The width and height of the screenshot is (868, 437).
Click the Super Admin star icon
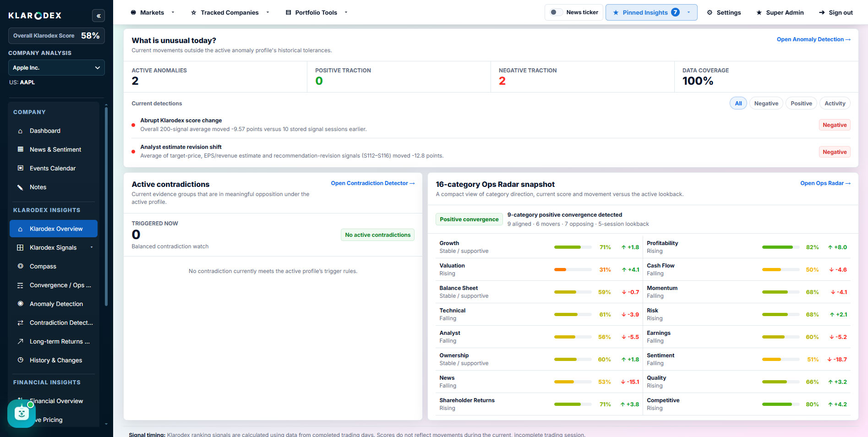tap(759, 12)
